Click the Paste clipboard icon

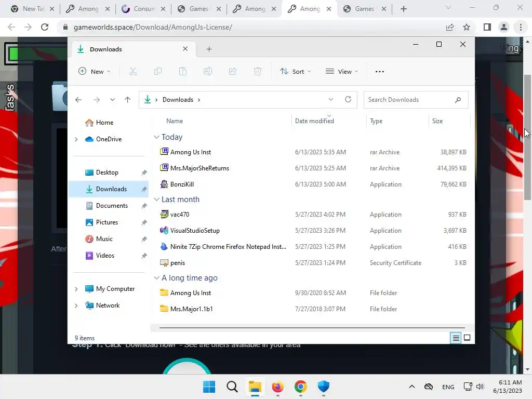click(x=183, y=71)
